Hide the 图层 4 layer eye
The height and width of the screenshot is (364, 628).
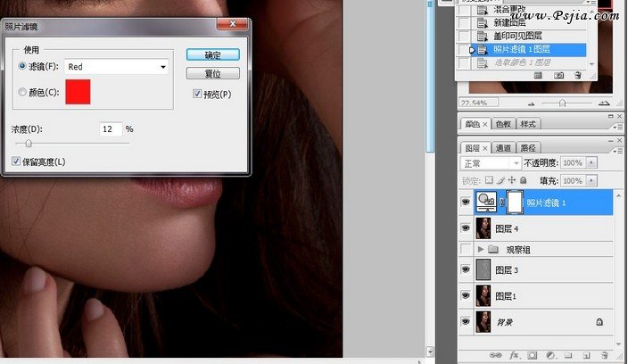click(467, 228)
